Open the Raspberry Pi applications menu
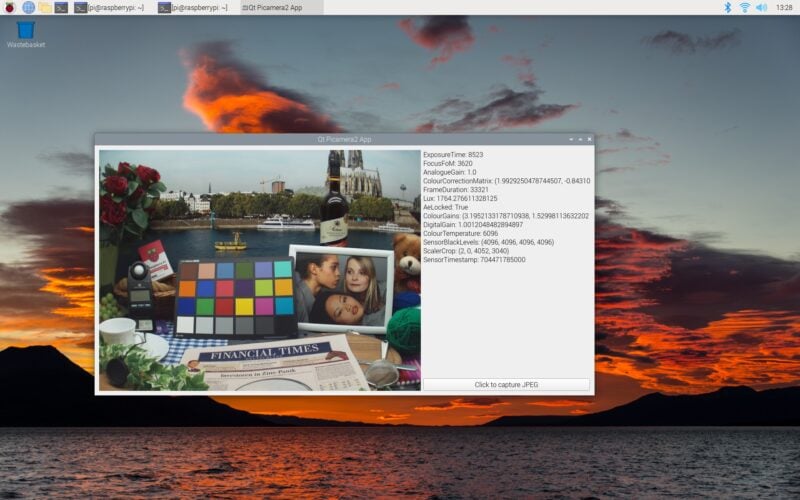The height and width of the screenshot is (500, 800). coord(10,7)
